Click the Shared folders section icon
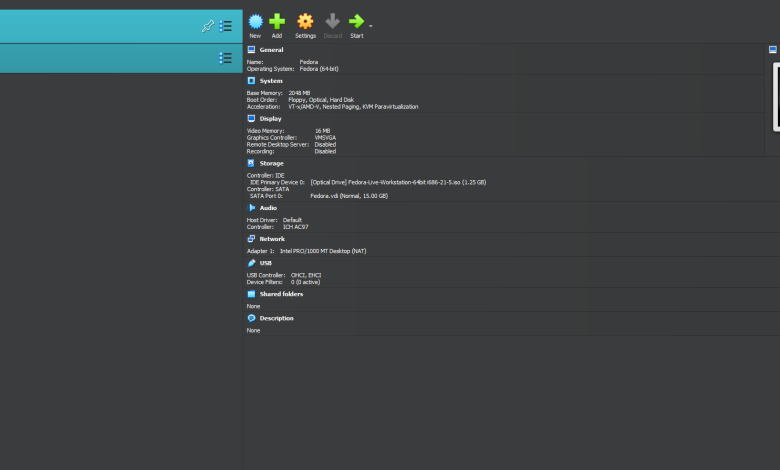Screen dimensions: 780x470 coord(251,294)
